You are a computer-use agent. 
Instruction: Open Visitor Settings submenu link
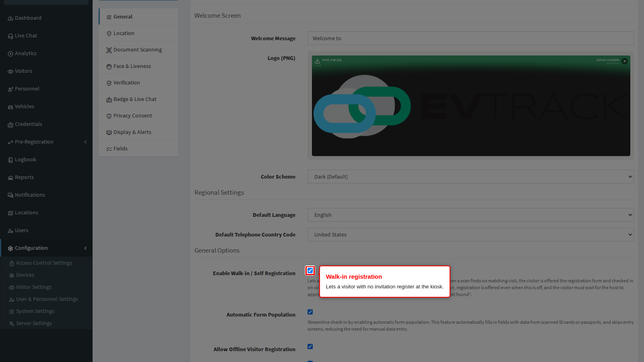[34, 287]
